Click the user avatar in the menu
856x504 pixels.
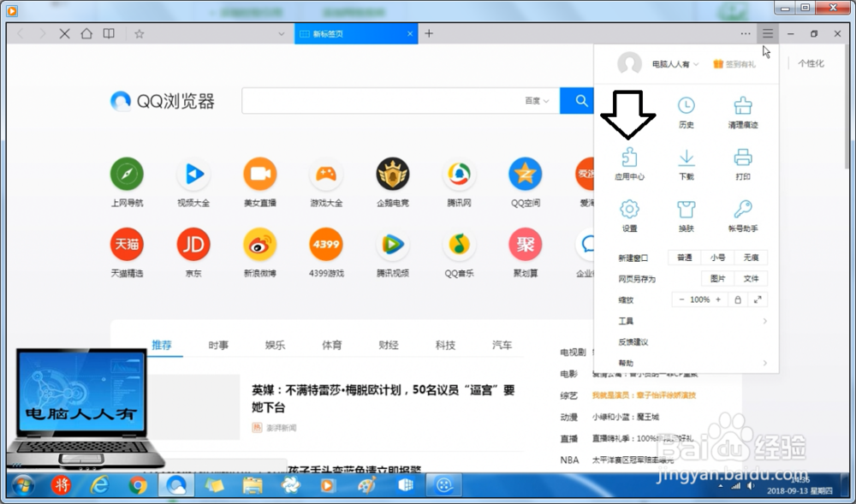click(629, 64)
